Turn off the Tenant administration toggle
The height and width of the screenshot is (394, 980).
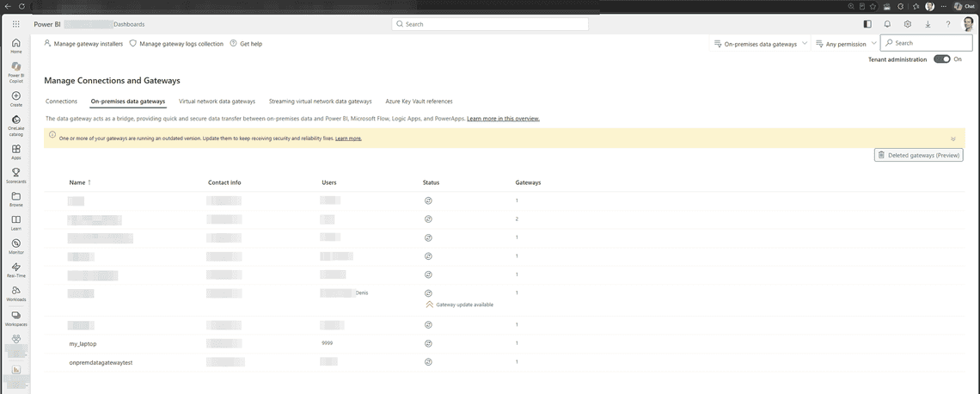[942, 58]
